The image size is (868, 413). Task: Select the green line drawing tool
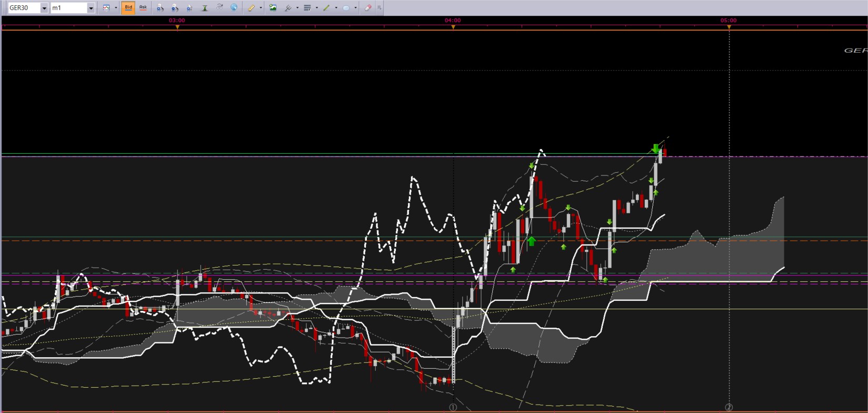click(x=327, y=8)
